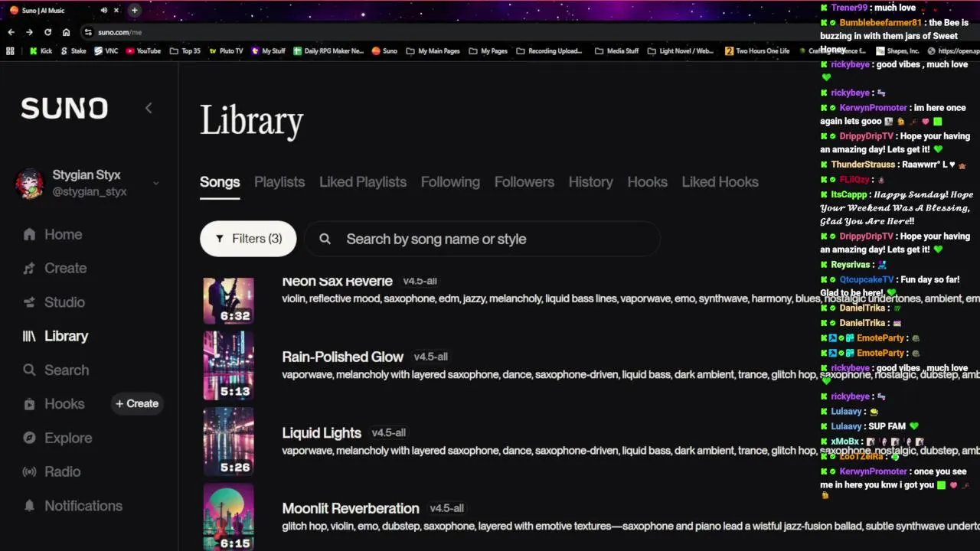Click the v4.5-all tag beside Liquid Lights

click(x=389, y=433)
